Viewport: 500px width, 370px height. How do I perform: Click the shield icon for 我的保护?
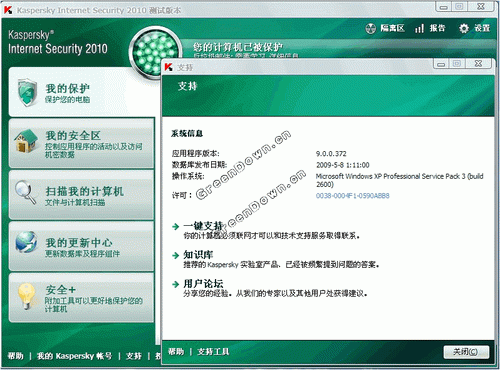(27, 92)
